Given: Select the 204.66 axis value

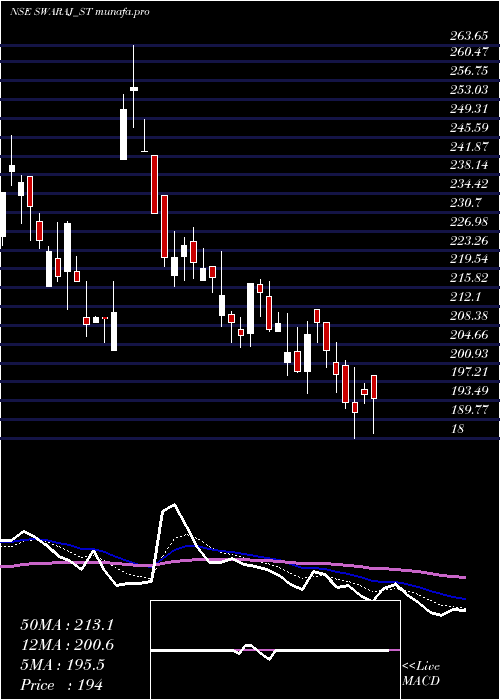Looking at the screenshot, I should [x=469, y=334].
